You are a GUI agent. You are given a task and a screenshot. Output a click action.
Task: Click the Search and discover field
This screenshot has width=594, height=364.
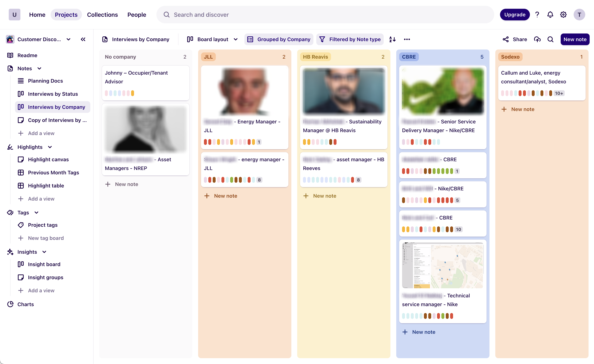[x=325, y=15]
